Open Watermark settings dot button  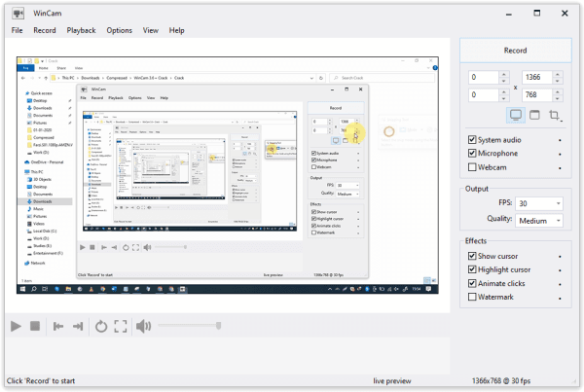[560, 299]
